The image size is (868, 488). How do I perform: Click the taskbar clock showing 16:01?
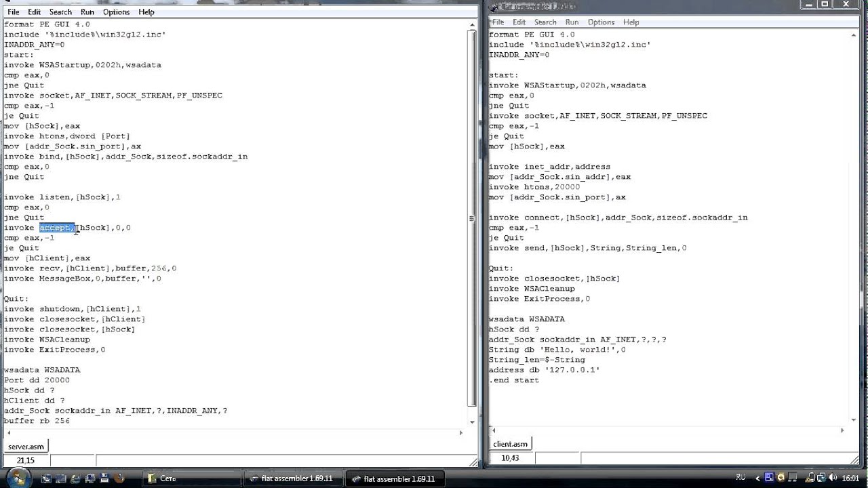point(850,478)
